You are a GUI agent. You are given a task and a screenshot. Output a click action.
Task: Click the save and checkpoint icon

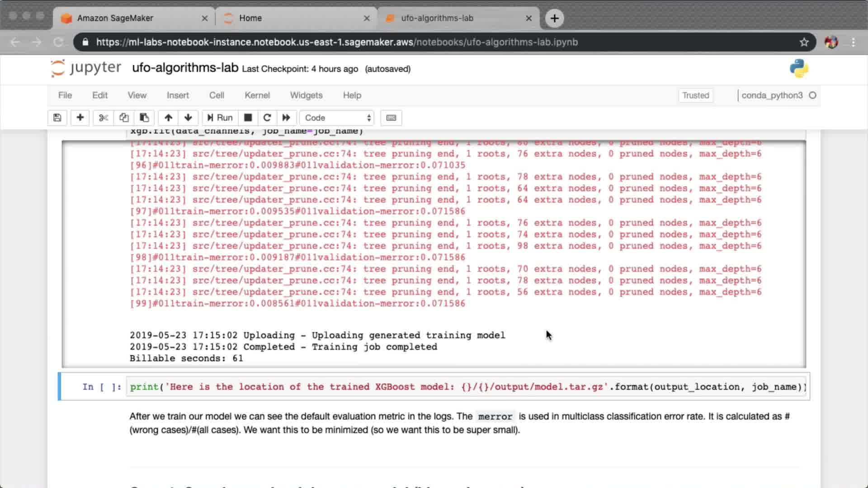pos(57,117)
